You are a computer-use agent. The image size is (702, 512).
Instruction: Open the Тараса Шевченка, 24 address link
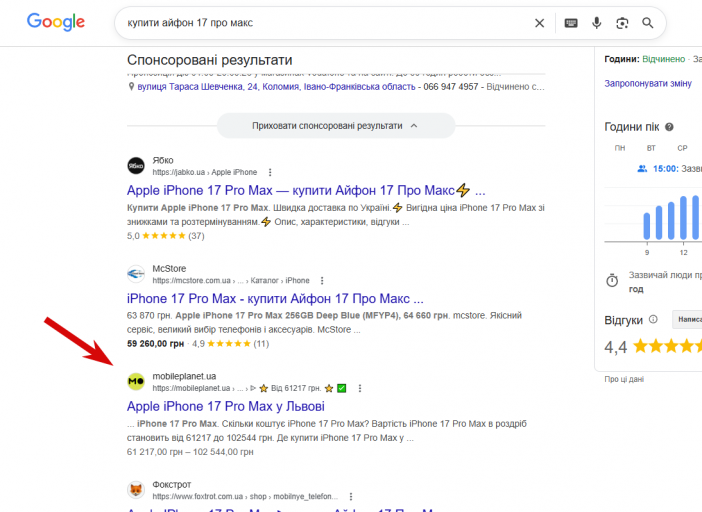tap(276, 87)
